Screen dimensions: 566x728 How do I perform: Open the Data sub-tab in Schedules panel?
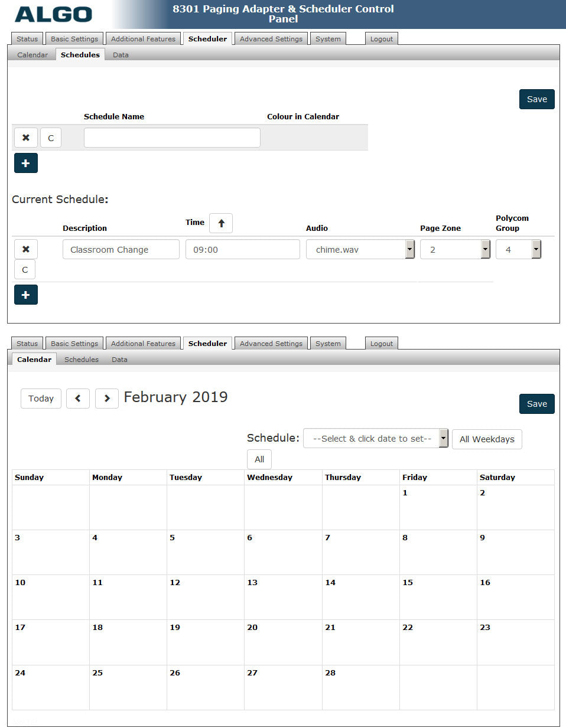[121, 55]
